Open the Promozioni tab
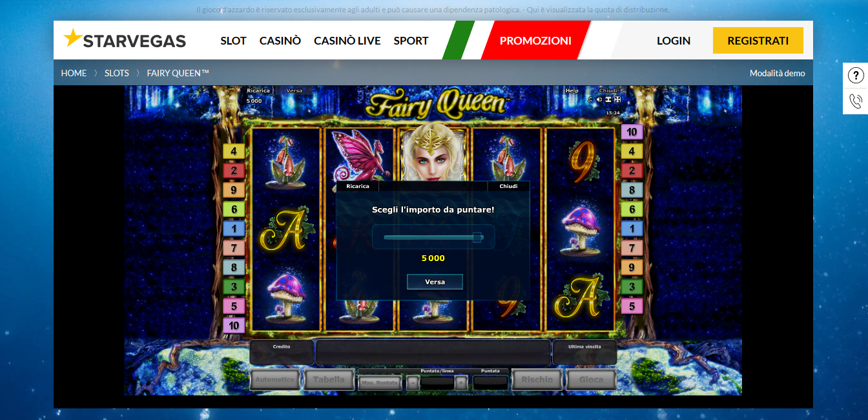Image resolution: width=868 pixels, height=420 pixels. tap(535, 41)
